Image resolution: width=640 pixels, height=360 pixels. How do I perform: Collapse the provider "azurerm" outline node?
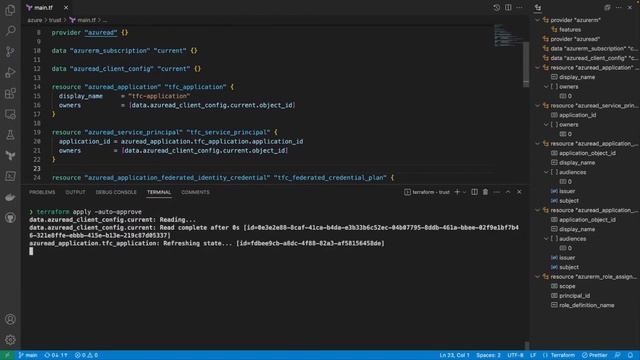click(538, 20)
